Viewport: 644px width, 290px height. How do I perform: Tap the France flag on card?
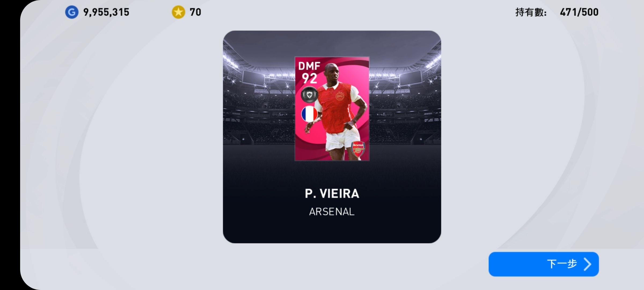[309, 114]
